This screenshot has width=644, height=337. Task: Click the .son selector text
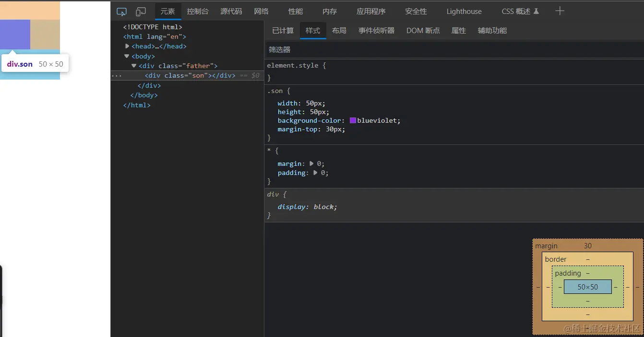(275, 91)
